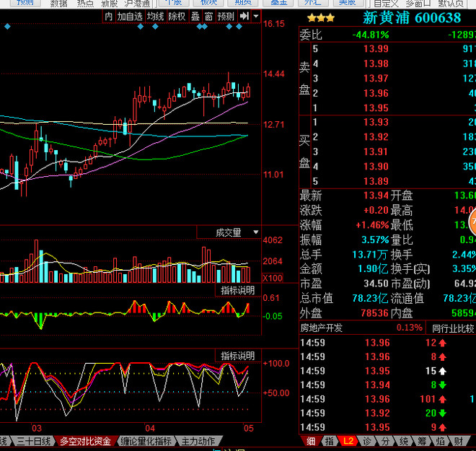Click the leftmost blue diamond info marker
This screenshot has width=476, height=451.
[8, 27]
